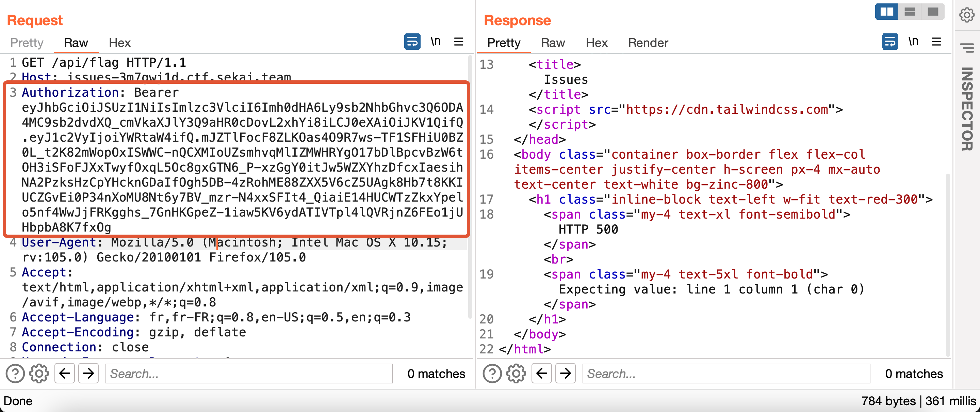
Task: Open Response search help icon
Action: 492,374
